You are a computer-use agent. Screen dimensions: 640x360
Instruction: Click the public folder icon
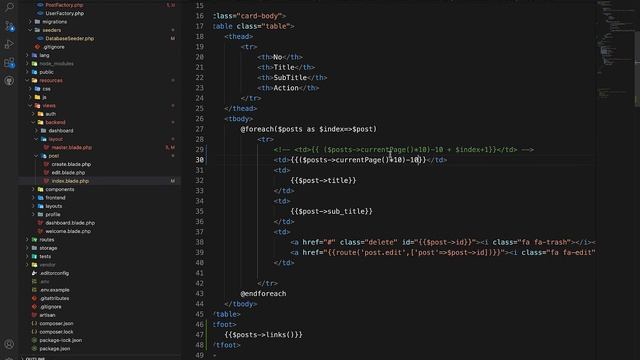coord(34,72)
